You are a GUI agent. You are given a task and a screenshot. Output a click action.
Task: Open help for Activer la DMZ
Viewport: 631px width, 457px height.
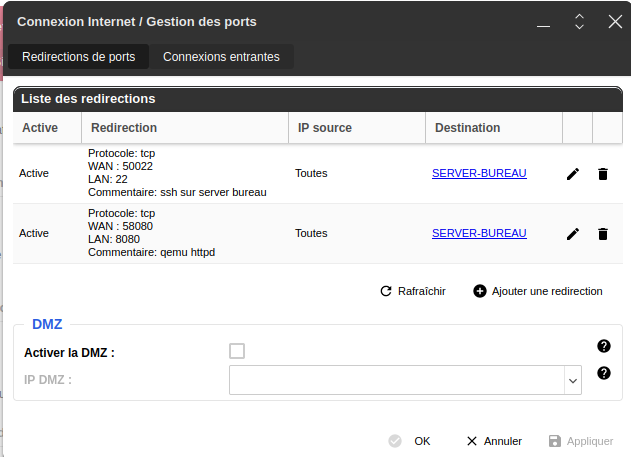click(x=604, y=346)
